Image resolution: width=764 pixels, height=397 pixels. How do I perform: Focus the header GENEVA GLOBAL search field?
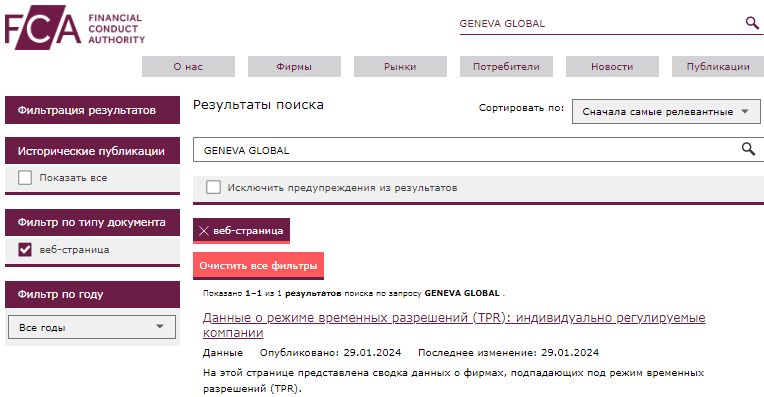tap(600, 23)
